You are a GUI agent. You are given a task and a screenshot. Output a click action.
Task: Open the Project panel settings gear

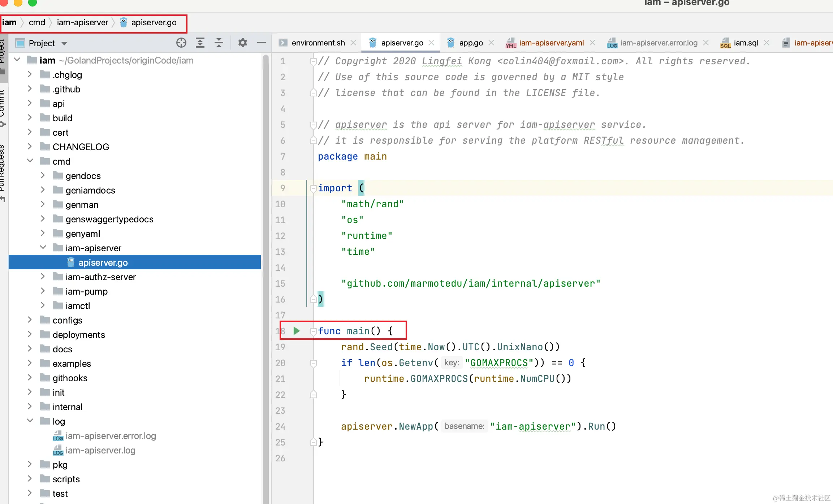(243, 43)
